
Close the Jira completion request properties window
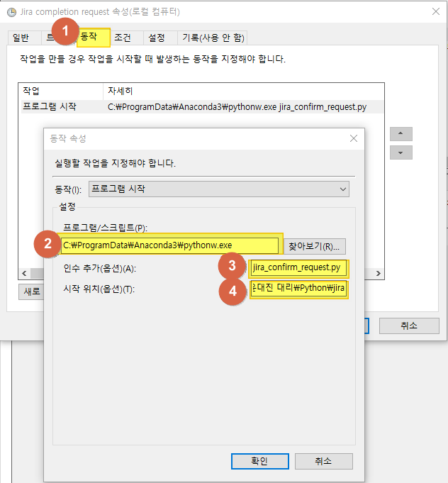(436, 11)
